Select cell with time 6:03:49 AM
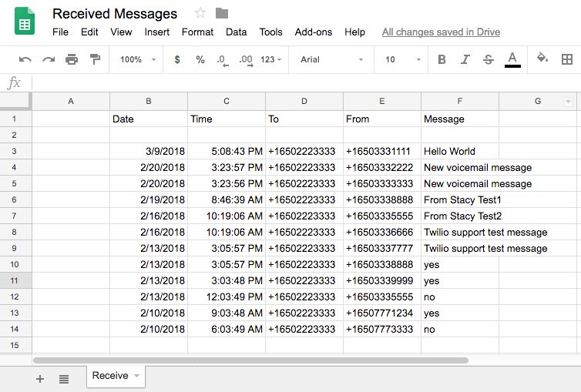 coord(227,329)
